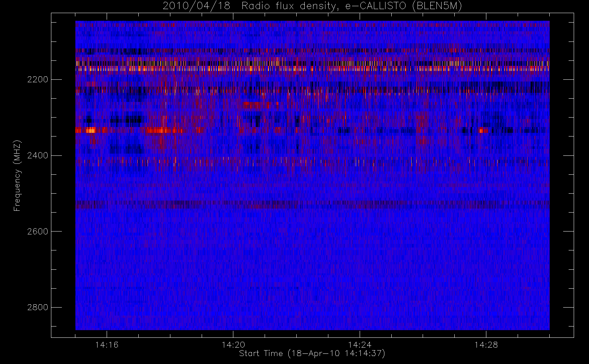Click the 14:20 time tick label
Image resolution: width=589 pixels, height=364 pixels.
pos(233,344)
